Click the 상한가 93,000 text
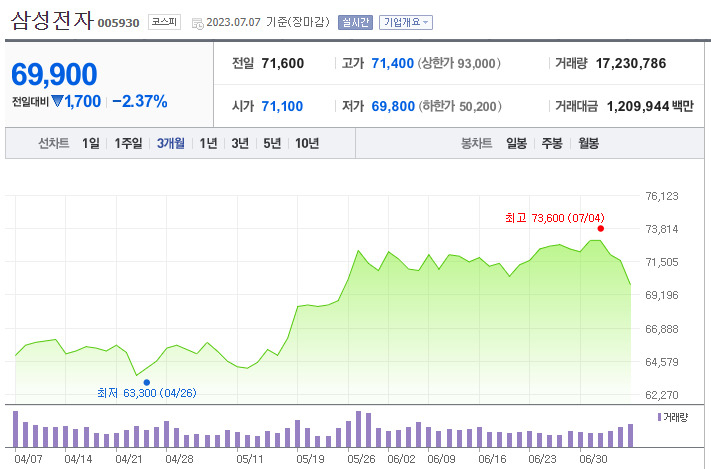The width and height of the screenshot is (711, 469). point(459,63)
